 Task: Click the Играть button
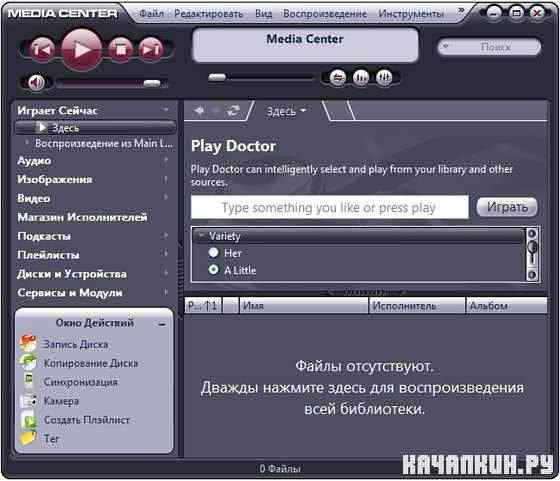click(507, 207)
